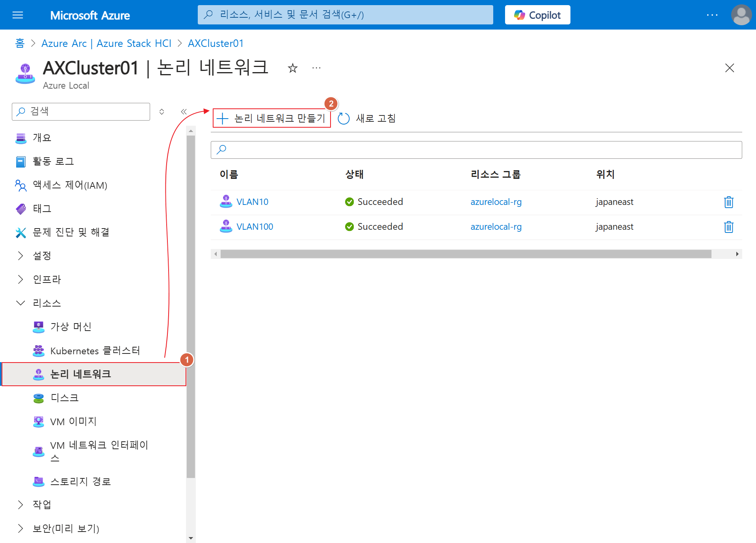Click the sidebar scrollbar up arrow

click(191, 131)
